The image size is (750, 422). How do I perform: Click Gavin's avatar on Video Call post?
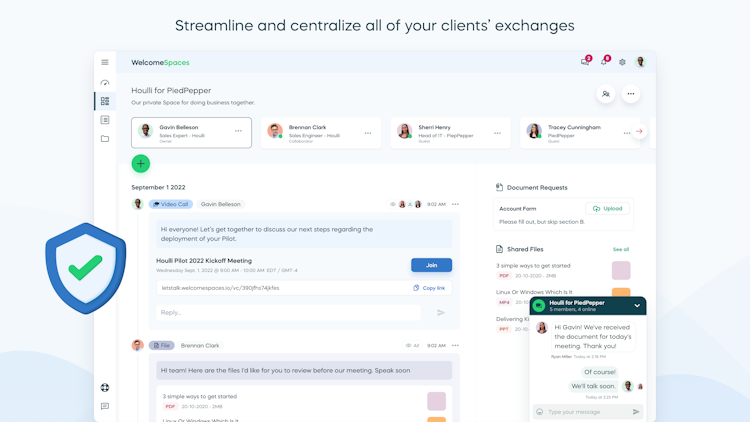(x=138, y=204)
